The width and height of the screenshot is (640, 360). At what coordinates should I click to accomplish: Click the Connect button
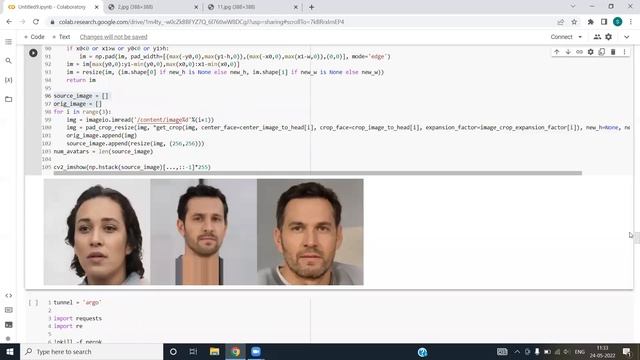click(x=561, y=37)
